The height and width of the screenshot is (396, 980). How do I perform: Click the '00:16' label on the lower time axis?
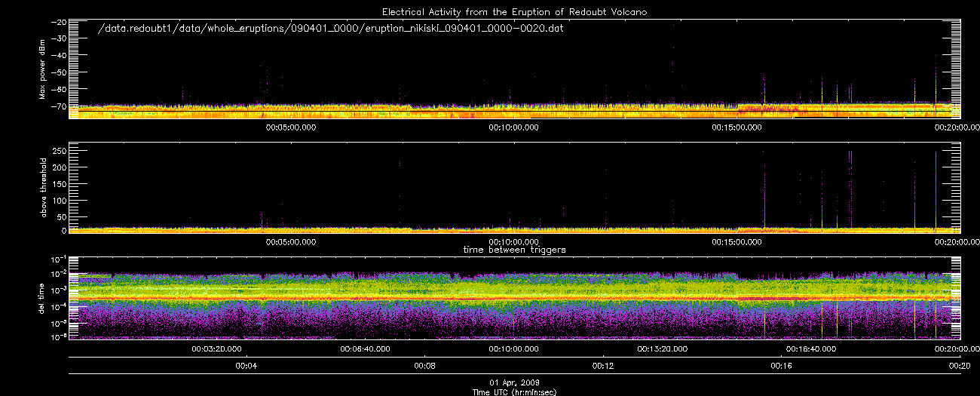(781, 366)
